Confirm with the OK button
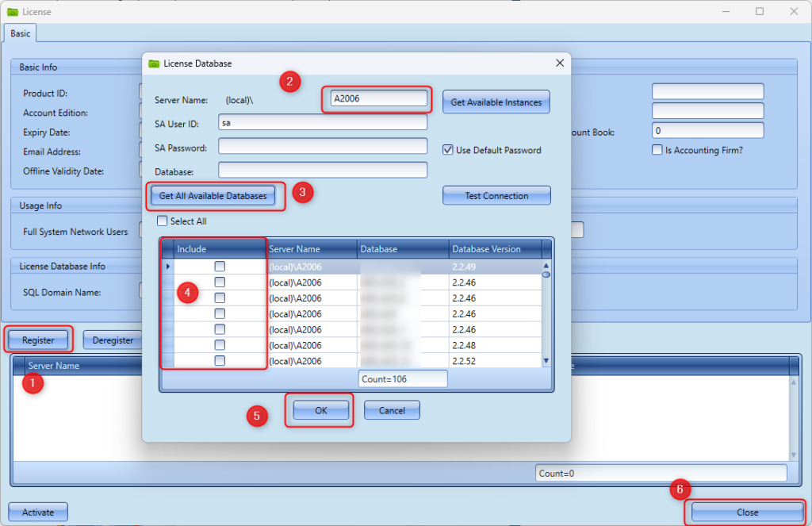This screenshot has width=812, height=526. 320,410
